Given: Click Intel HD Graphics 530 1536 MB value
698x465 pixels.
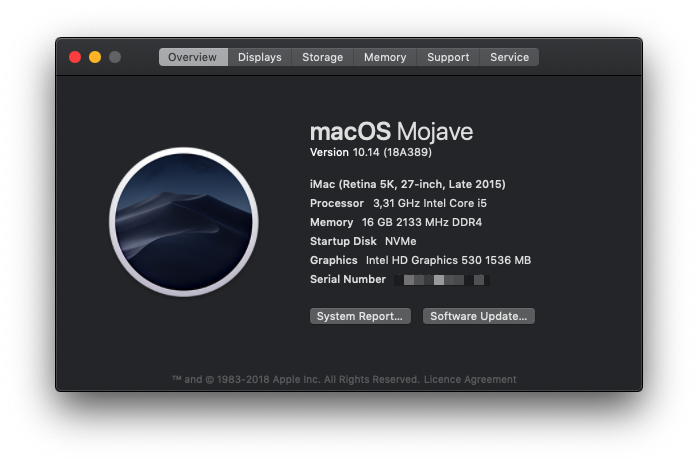Looking at the screenshot, I should 448,260.
